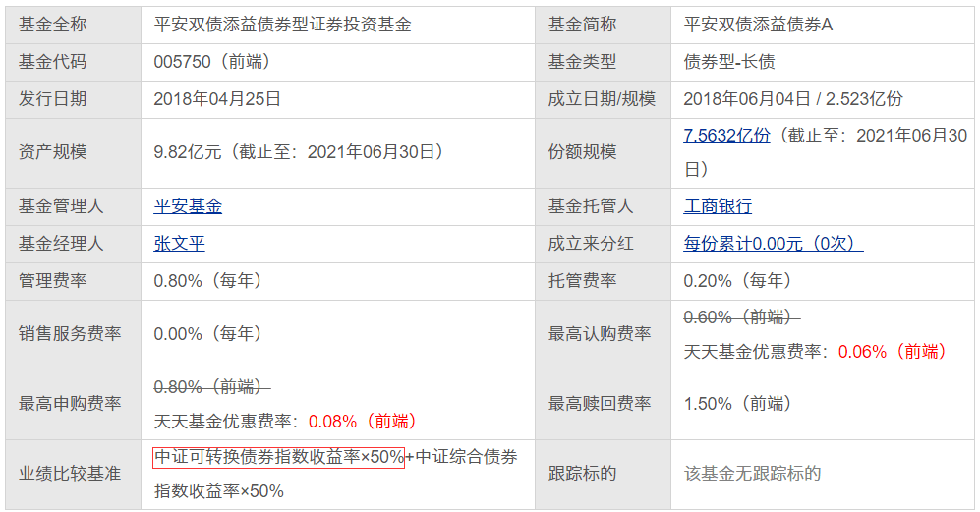Open the 每份累计0.00元（0次） dividend link
This screenshot has width=980, height=512.
pos(774,243)
